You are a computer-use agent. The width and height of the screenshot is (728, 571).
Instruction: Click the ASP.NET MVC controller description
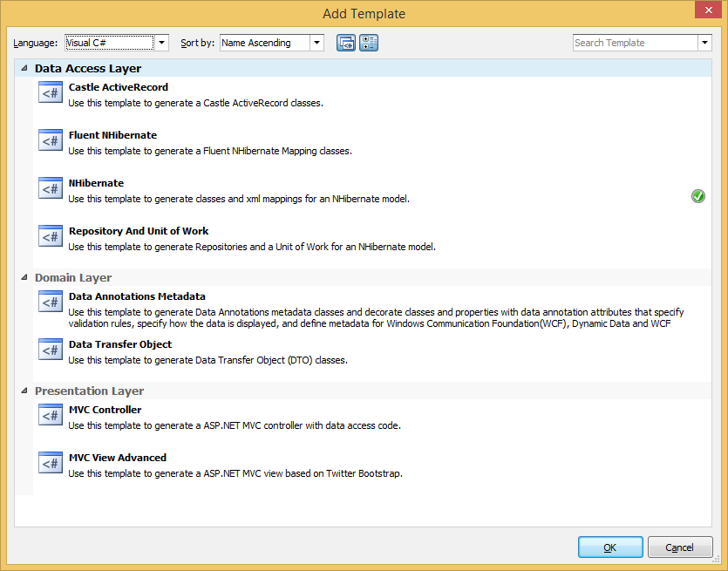235,425
